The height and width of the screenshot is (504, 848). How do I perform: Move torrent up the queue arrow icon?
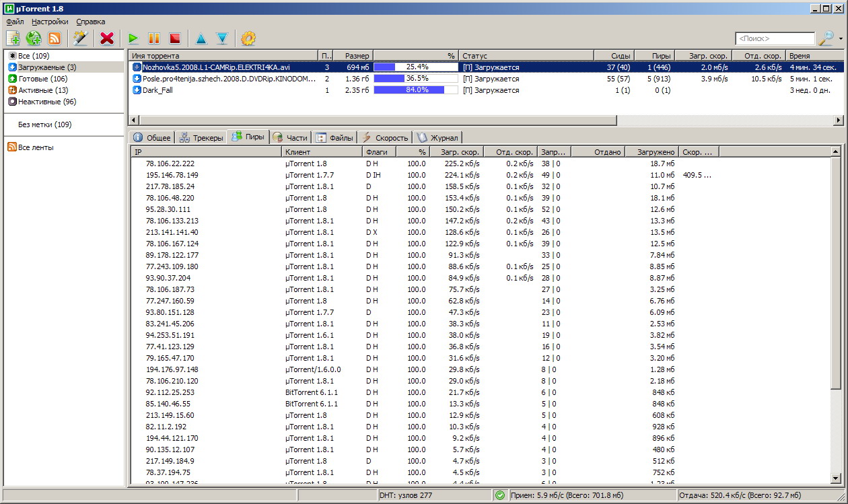(x=201, y=38)
